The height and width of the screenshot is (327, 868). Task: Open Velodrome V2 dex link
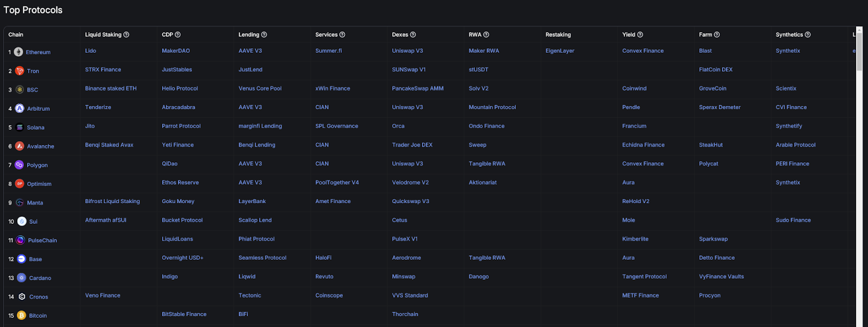pyautogui.click(x=410, y=183)
